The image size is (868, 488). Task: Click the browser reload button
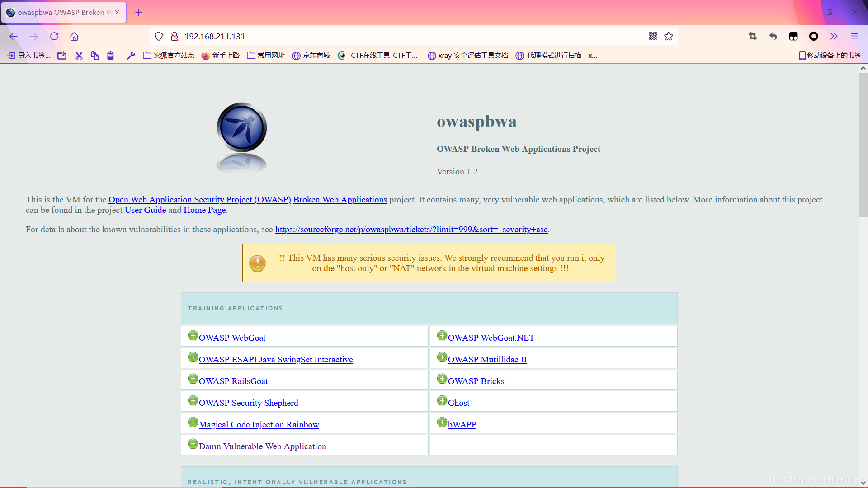(54, 36)
